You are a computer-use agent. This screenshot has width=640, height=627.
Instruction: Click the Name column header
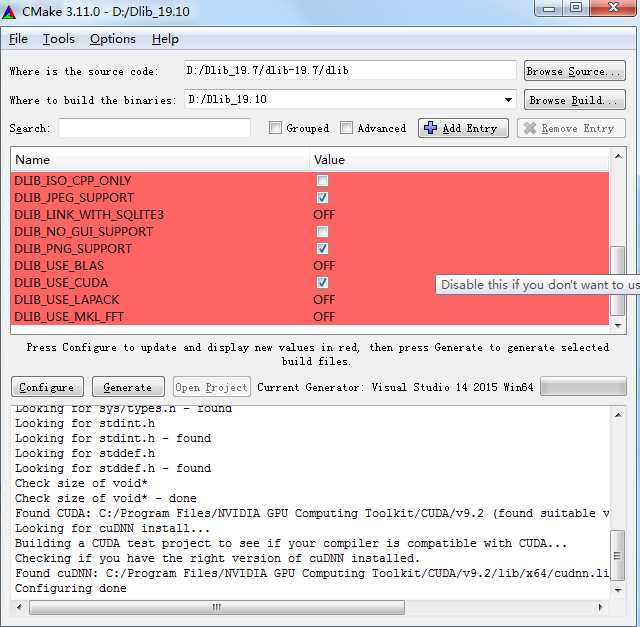click(x=160, y=160)
